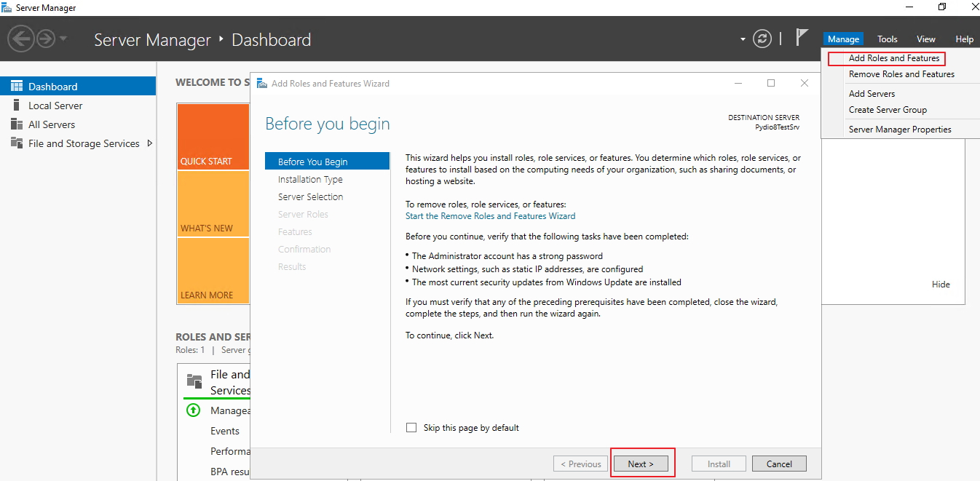This screenshot has height=481, width=980.
Task: Click destination server name Pydio8TestSrv
Action: click(777, 127)
